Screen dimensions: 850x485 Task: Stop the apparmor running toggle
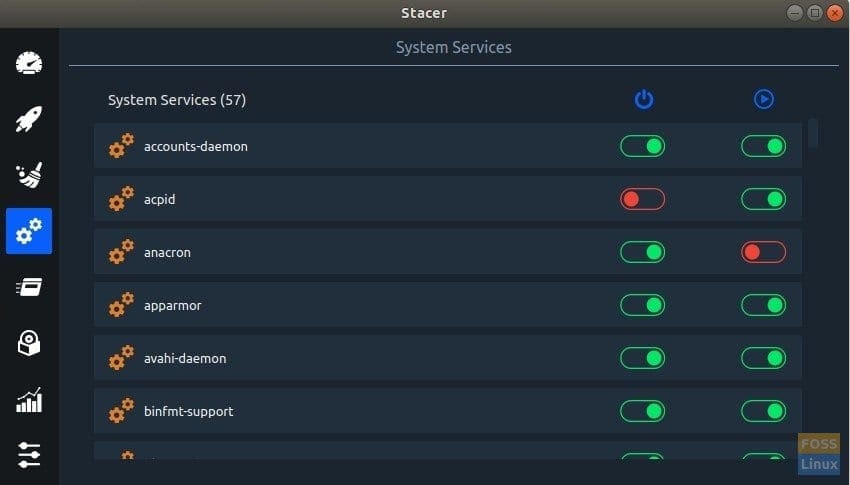click(x=763, y=305)
